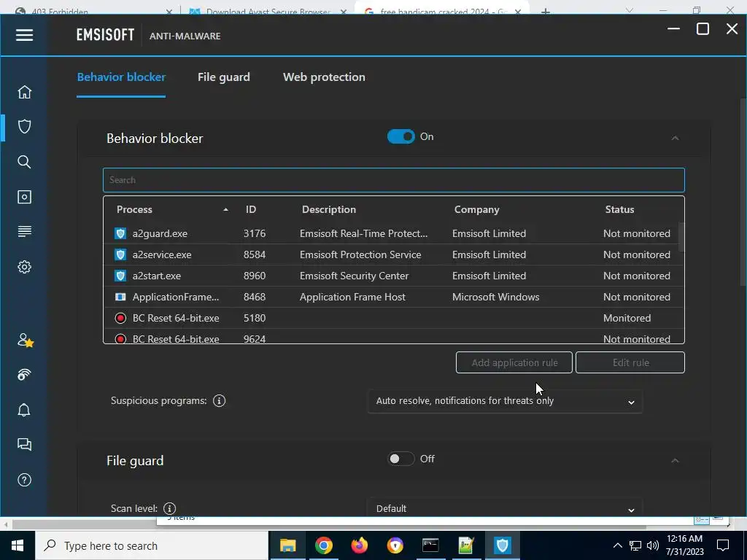Image resolution: width=747 pixels, height=560 pixels.
Task: Open the Scan magnifier sidebar icon
Action: click(24, 162)
